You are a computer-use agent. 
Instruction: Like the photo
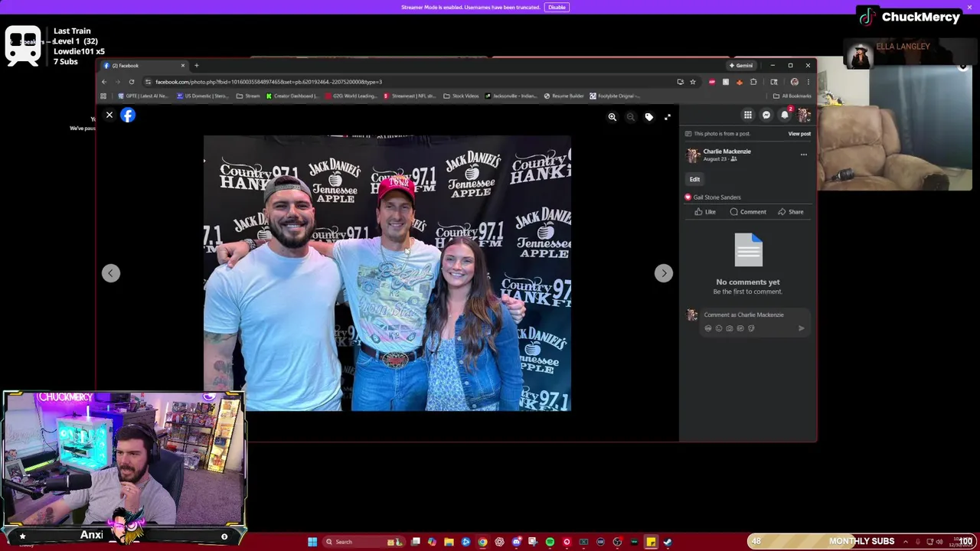pos(705,212)
